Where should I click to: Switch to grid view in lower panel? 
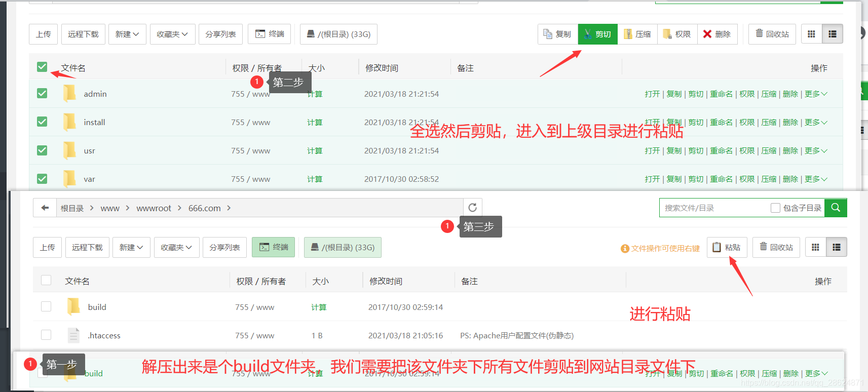[815, 247]
